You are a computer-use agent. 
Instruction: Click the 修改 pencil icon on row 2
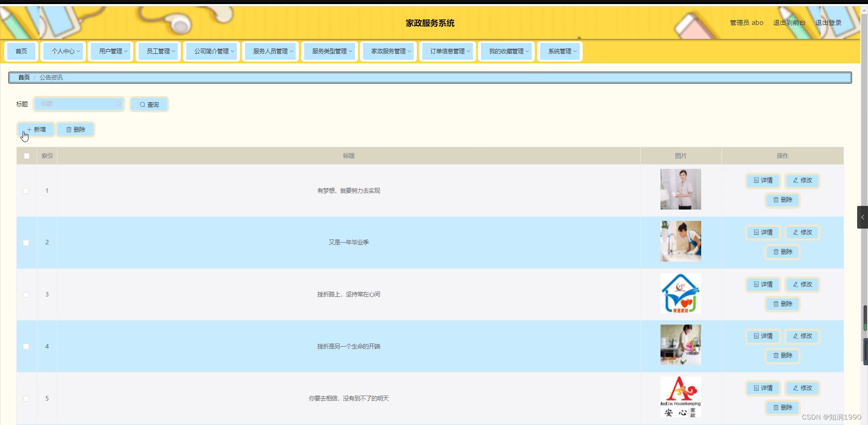pyautogui.click(x=795, y=232)
